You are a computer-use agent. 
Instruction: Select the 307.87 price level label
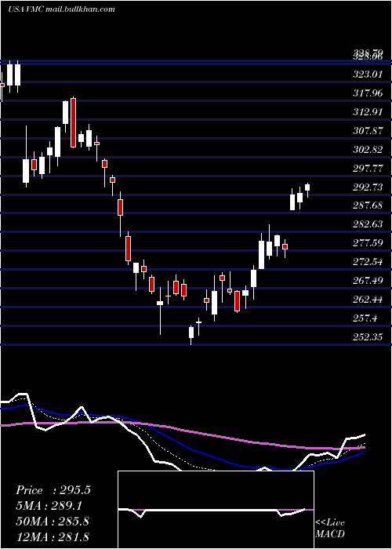pyautogui.click(x=367, y=131)
